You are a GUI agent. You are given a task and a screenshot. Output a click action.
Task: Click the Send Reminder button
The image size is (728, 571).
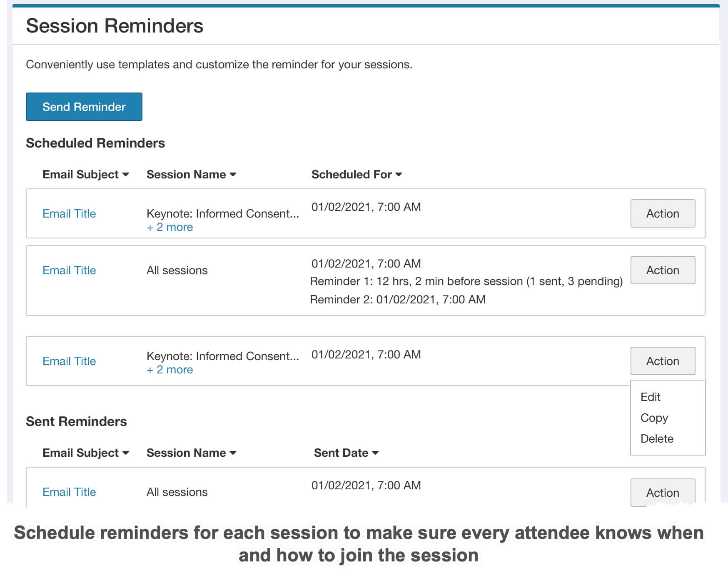(x=84, y=107)
